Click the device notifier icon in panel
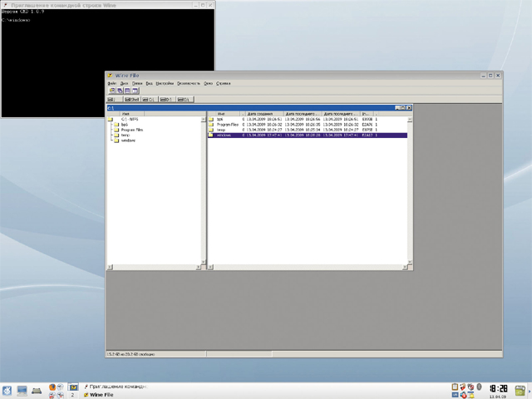 point(37,392)
